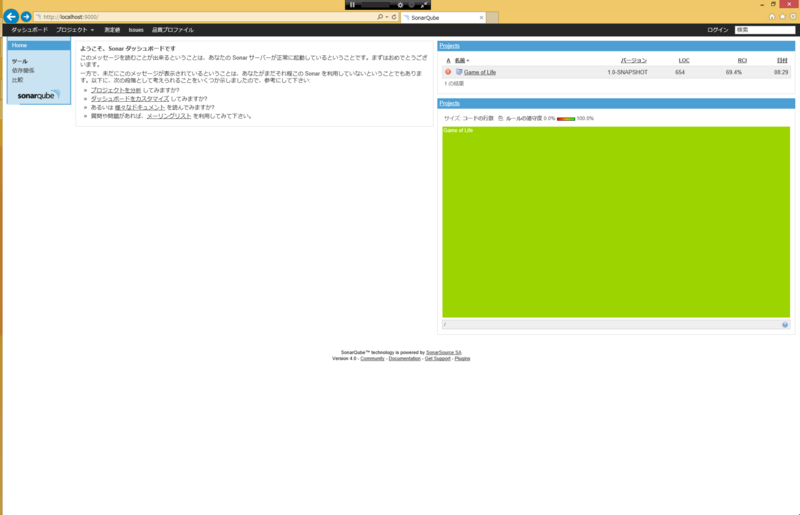Screen dimensions: 800x515
Task: Open browser Home icon
Action: click(x=772, y=17)
